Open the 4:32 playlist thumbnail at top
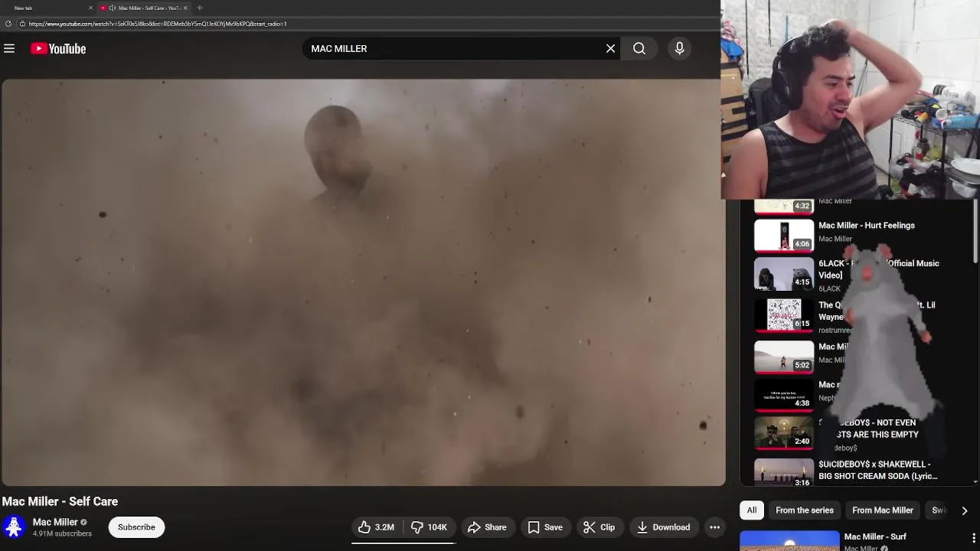The height and width of the screenshot is (551, 980). 784,206
